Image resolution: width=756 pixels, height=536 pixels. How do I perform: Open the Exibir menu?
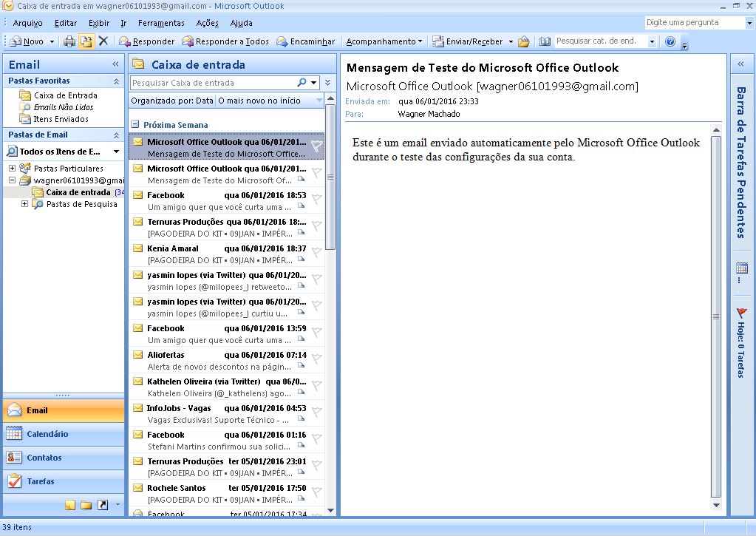pyautogui.click(x=99, y=23)
